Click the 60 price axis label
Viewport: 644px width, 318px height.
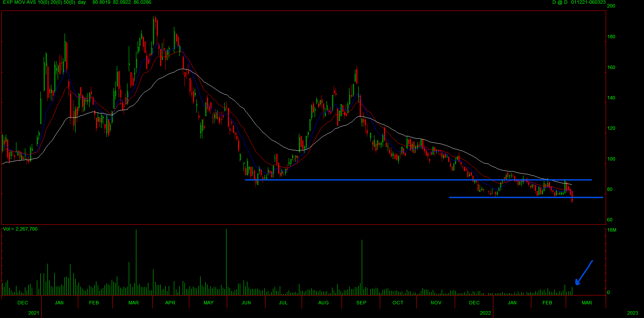pyautogui.click(x=610, y=220)
